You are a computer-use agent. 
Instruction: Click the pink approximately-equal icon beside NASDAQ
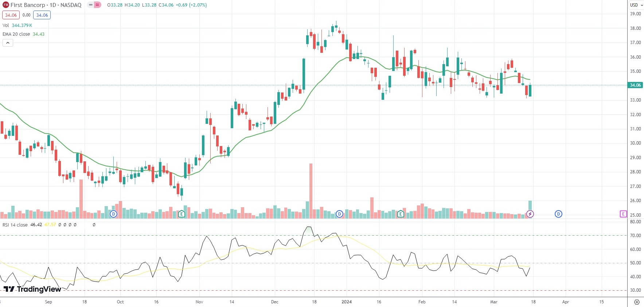coord(98,5)
